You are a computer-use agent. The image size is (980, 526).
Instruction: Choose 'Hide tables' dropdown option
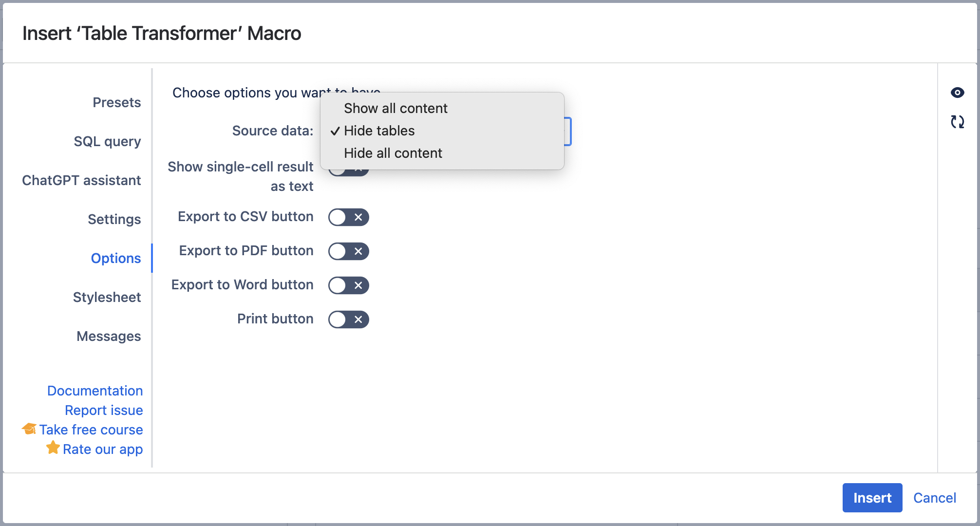click(379, 131)
